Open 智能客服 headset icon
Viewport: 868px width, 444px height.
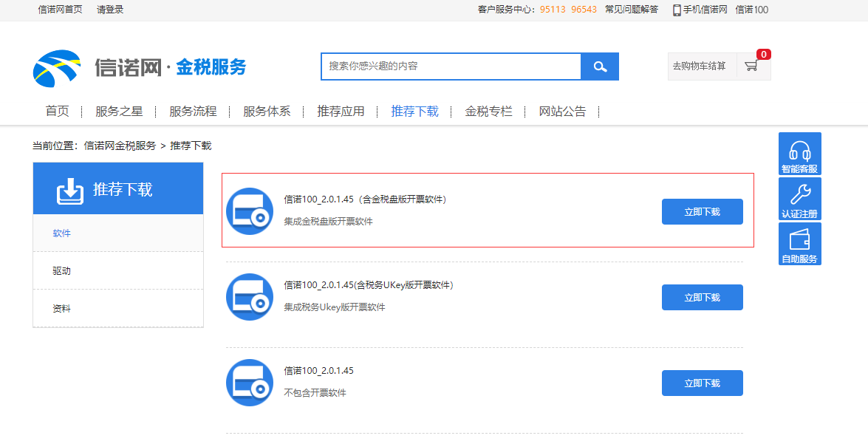coord(800,154)
